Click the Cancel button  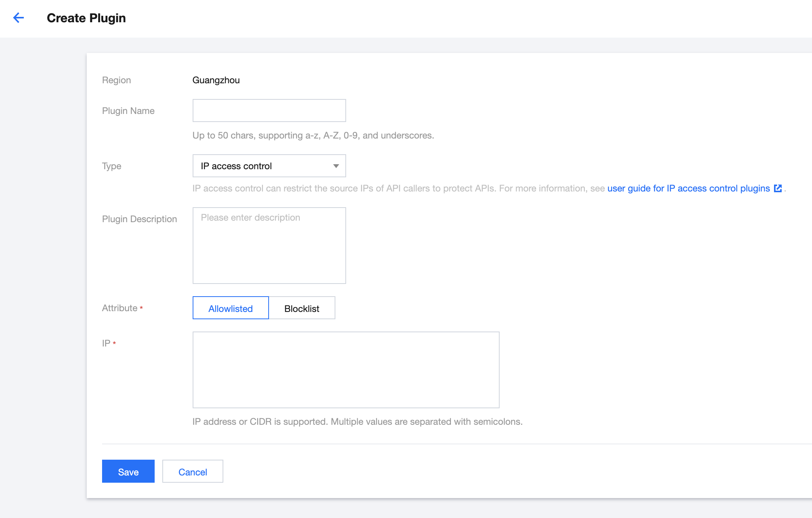pos(193,472)
